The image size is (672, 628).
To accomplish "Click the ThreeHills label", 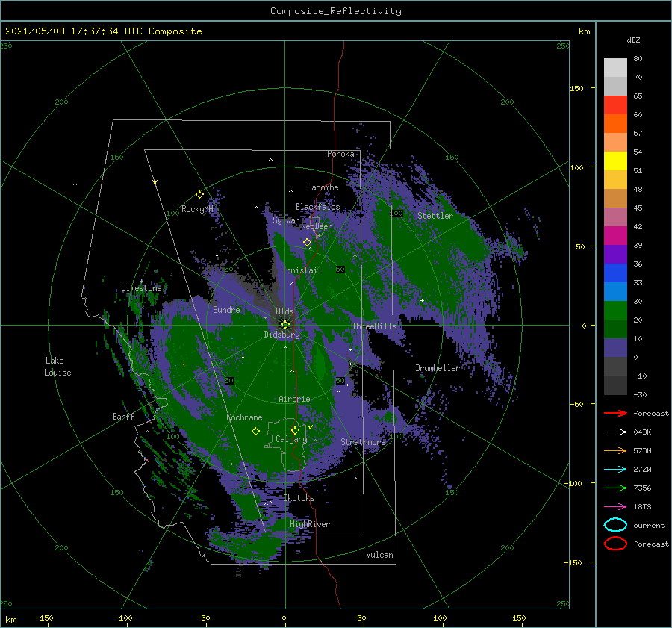I will pyautogui.click(x=375, y=326).
